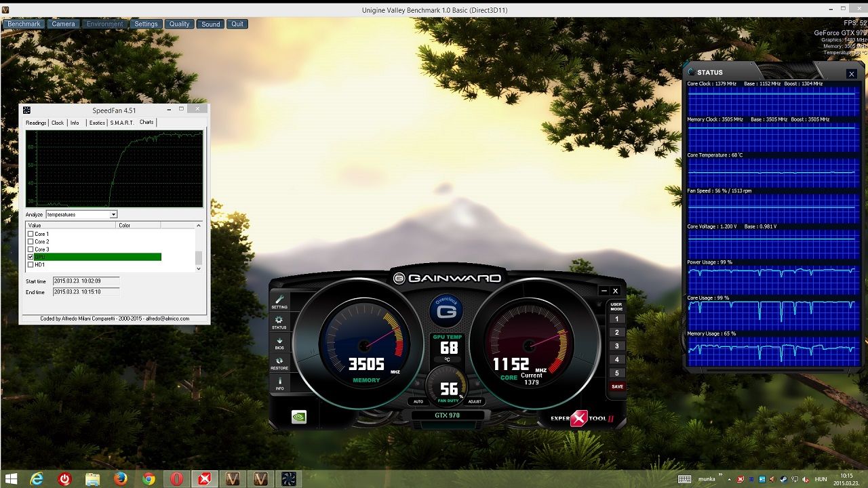Image resolution: width=868 pixels, height=488 pixels.
Task: Select the SpeedFan Charts tab
Action: pyautogui.click(x=146, y=122)
